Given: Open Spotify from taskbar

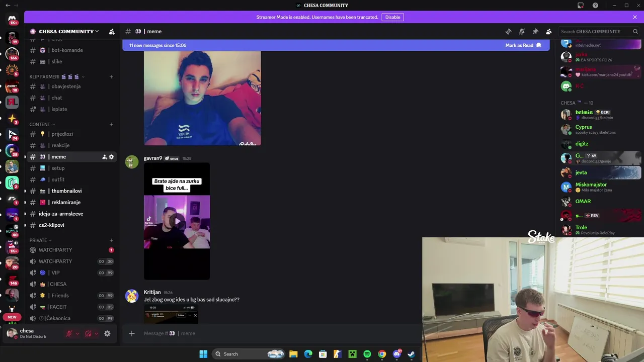Looking at the screenshot, I should click(367, 354).
